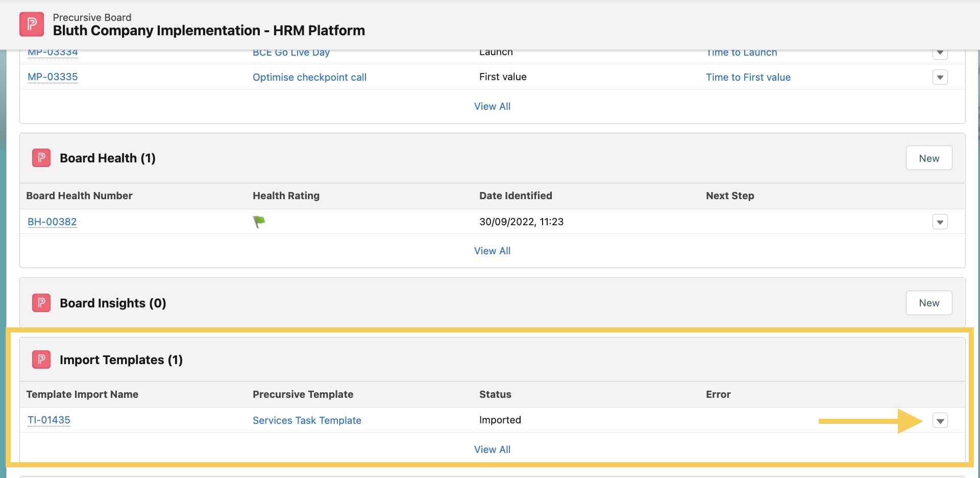
Task: Open BCE Go Live Day link
Action: [x=291, y=53]
